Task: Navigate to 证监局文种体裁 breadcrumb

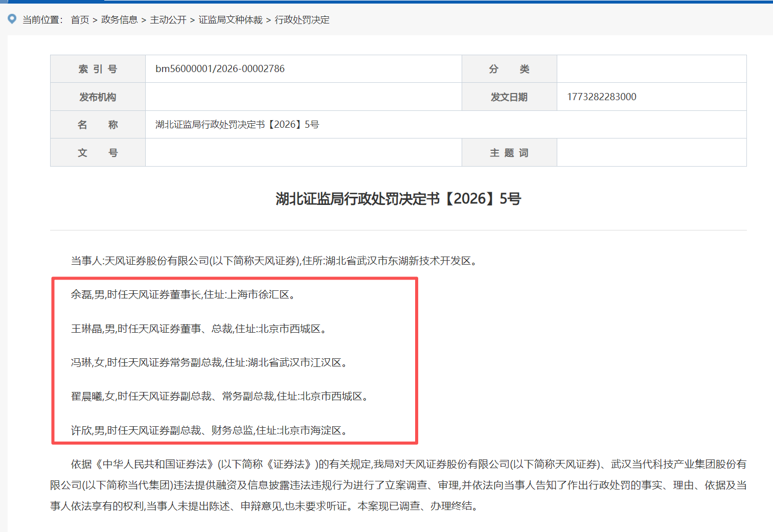Action: click(x=231, y=20)
